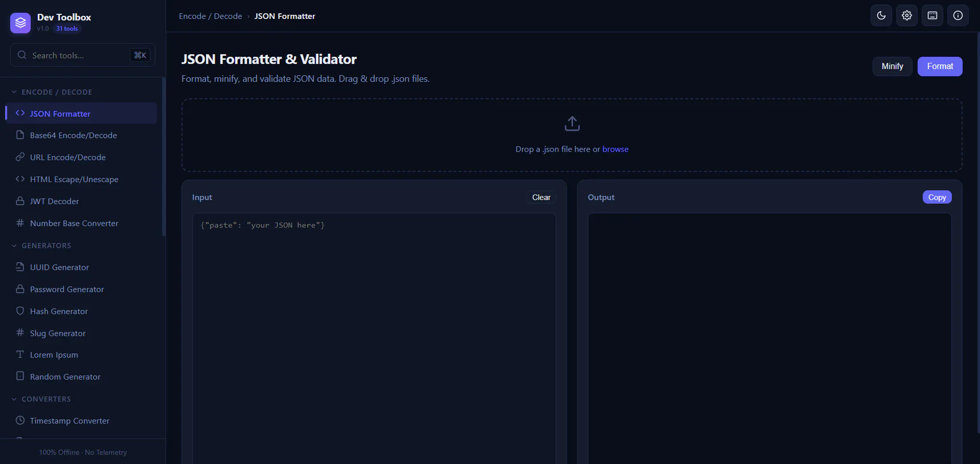Click the v1.0 version label
The width and height of the screenshot is (980, 464).
43,29
